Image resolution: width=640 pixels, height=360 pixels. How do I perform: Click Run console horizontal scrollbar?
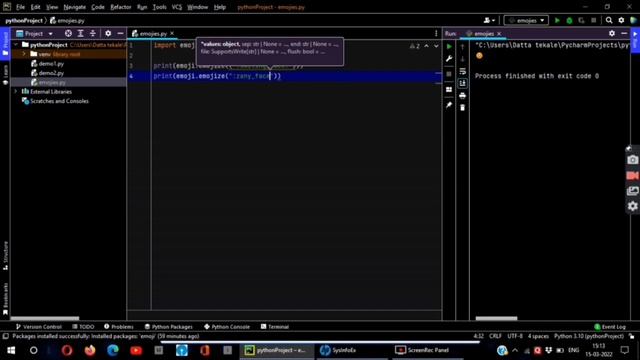[x=496, y=318]
